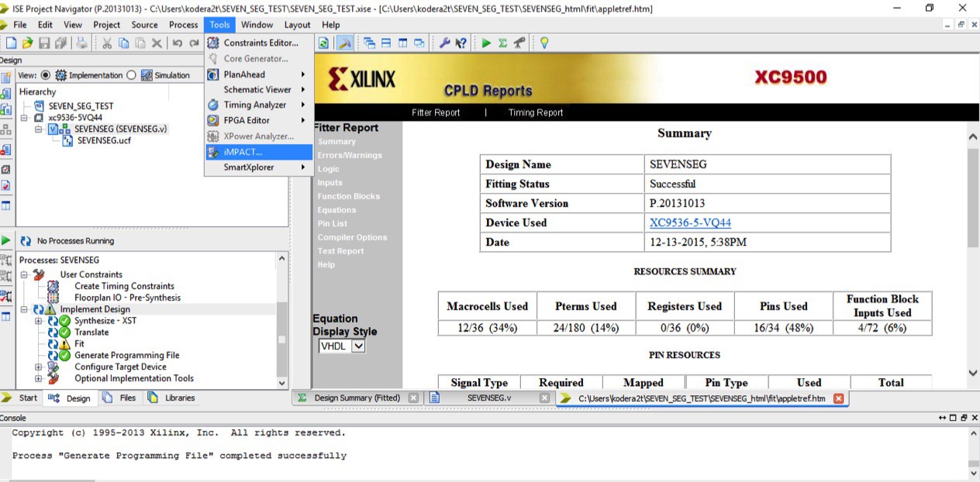Click the light bulb tips icon

(544, 43)
